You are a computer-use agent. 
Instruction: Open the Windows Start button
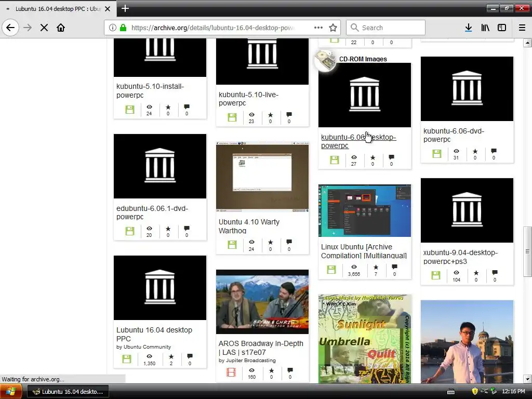11,392
